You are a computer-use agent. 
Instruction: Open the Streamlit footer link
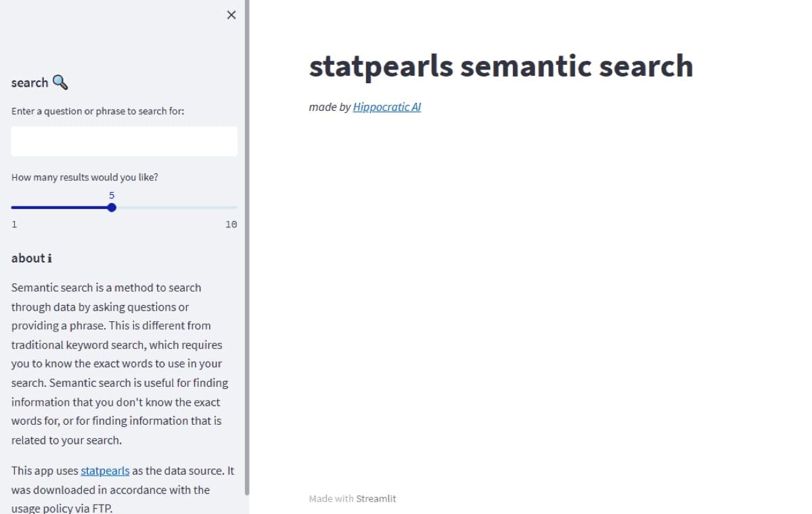pyautogui.click(x=376, y=498)
